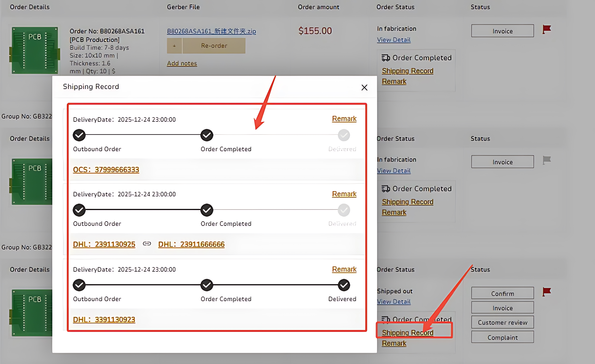Open Add notes under the Gerber file
The height and width of the screenshot is (364, 595).
point(182,63)
